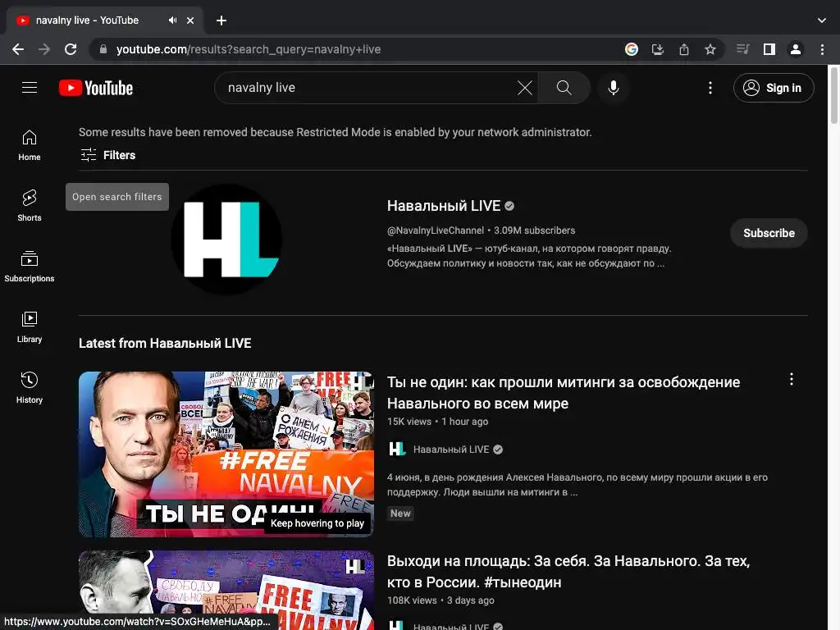Open Shorts in the sidebar

tap(30, 206)
